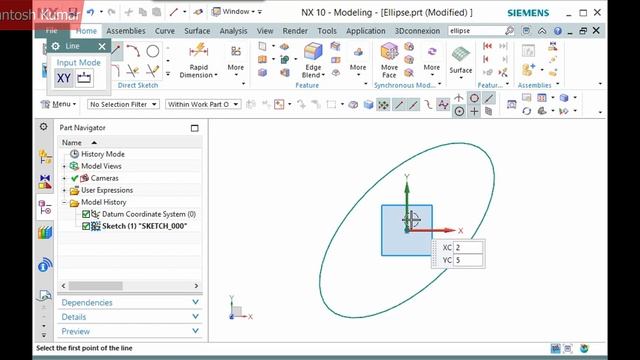Open Constraint Navigator in resource bar
640x360 pixels.
point(45,182)
